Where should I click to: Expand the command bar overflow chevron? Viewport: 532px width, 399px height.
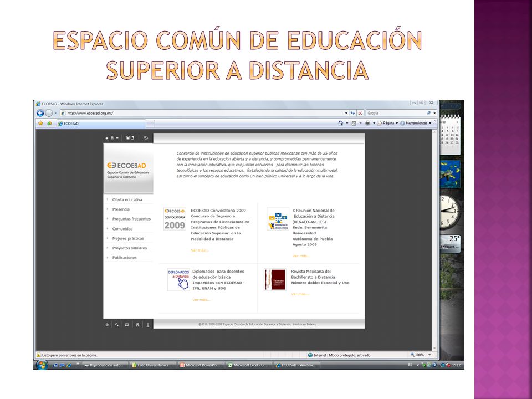point(434,121)
